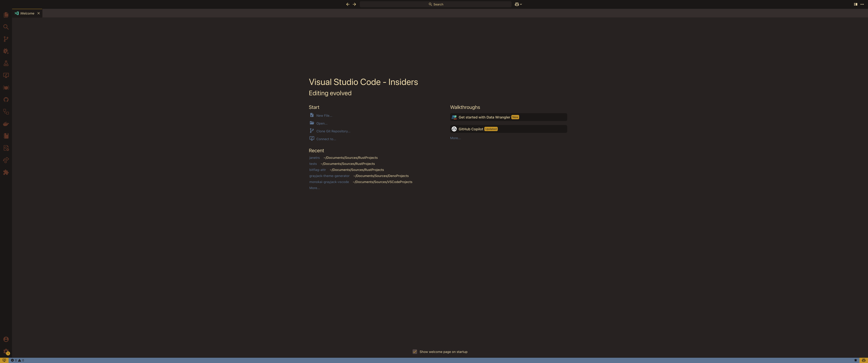
Task: Open Run and Debug view
Action: point(6,51)
